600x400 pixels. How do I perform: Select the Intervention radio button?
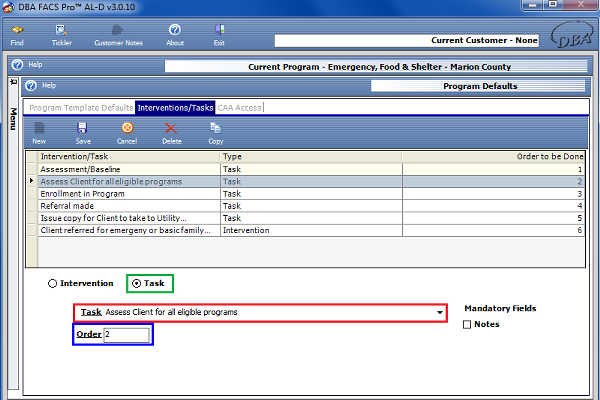pyautogui.click(x=52, y=284)
